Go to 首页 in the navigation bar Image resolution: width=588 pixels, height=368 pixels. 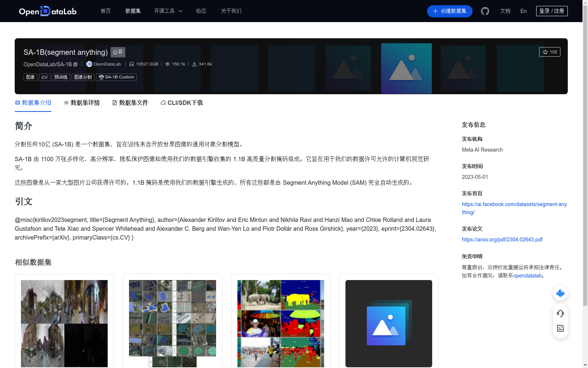[105, 11]
